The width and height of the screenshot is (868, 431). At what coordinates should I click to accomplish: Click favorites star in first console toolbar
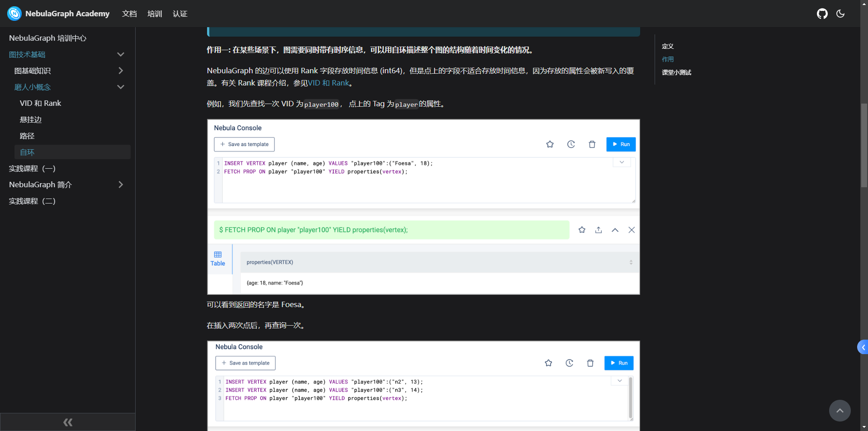point(550,144)
